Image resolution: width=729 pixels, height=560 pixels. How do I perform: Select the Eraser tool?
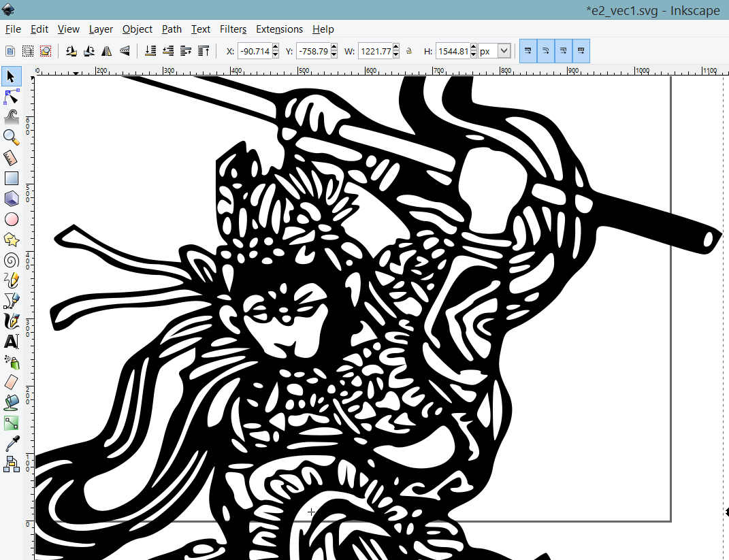point(11,382)
